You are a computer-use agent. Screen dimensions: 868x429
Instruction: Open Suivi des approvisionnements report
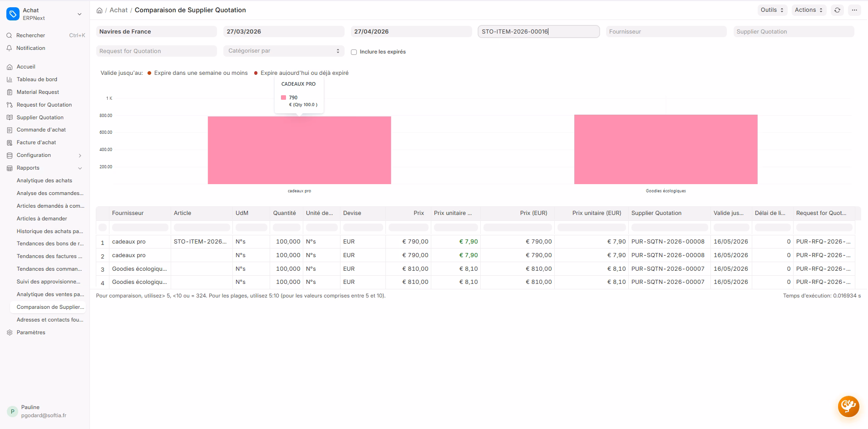(49, 282)
